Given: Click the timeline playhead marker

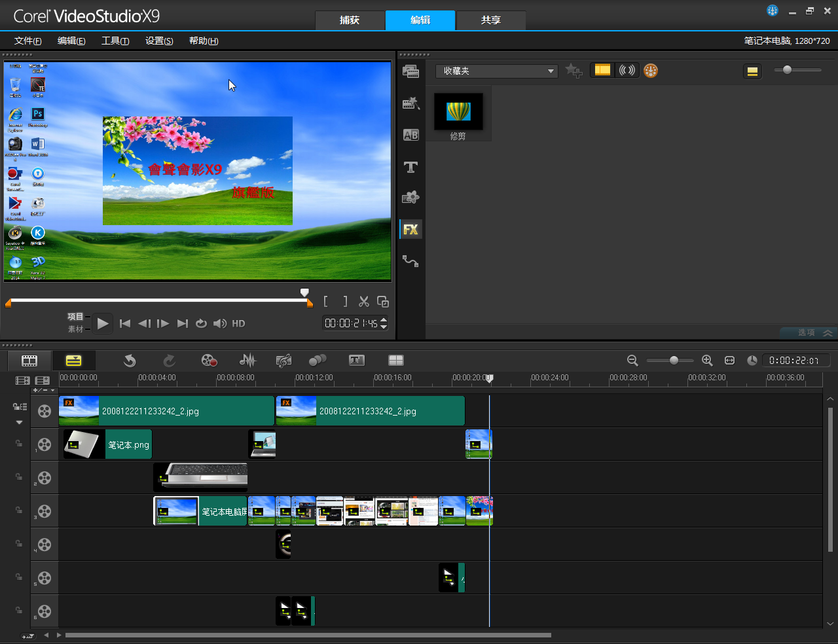Looking at the screenshot, I should click(489, 378).
